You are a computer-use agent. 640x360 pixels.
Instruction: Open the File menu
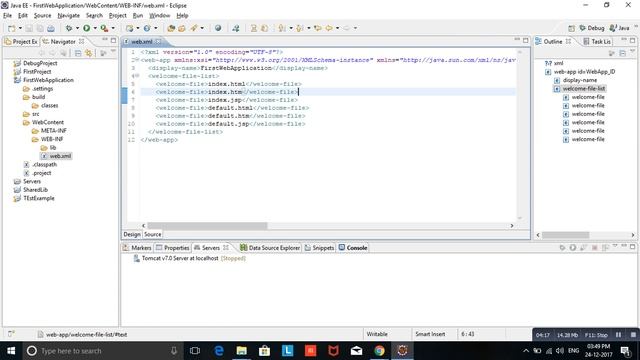tap(7, 16)
